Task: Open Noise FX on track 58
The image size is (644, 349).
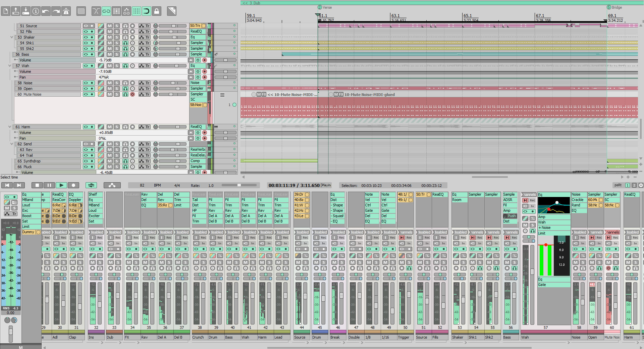Action: [198, 83]
